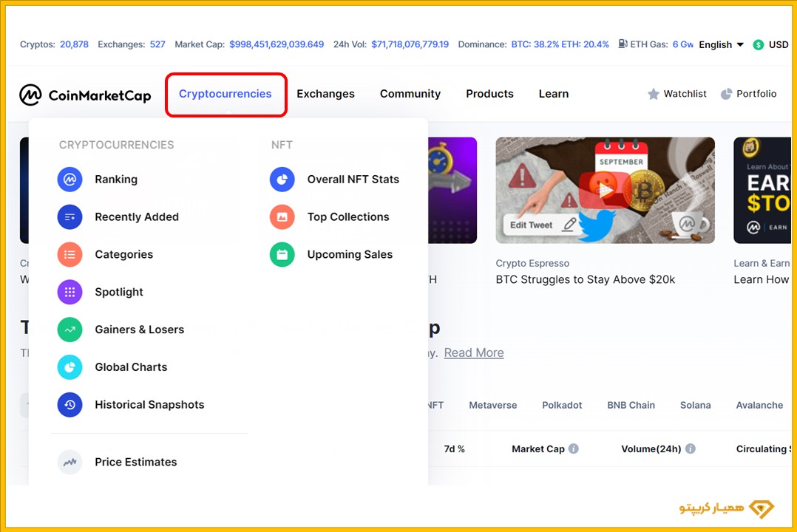Sort by Market Cap column header
Image resolution: width=797 pixels, height=532 pixels.
pyautogui.click(x=537, y=449)
